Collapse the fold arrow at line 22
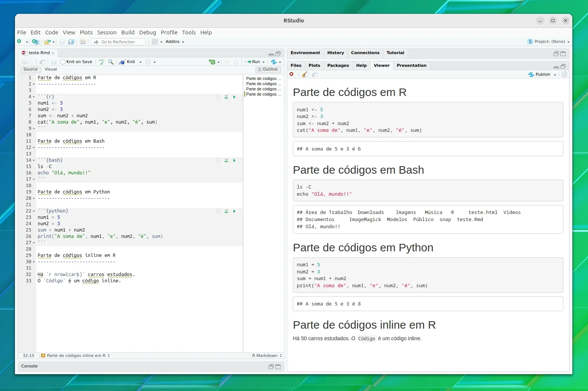The width and height of the screenshot is (588, 391). coord(34,211)
